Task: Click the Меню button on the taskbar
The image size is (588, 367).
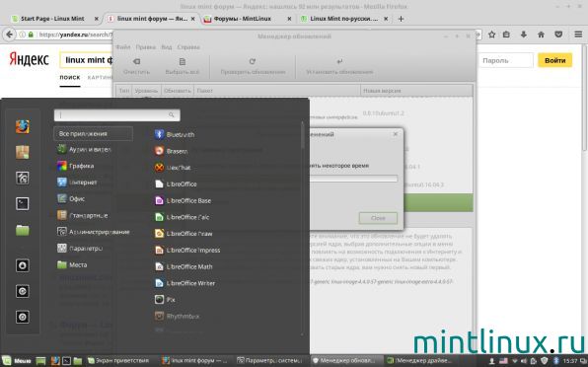Action: point(17,361)
